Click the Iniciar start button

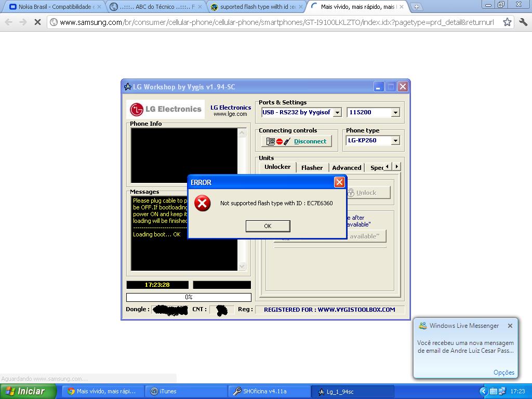point(29,391)
